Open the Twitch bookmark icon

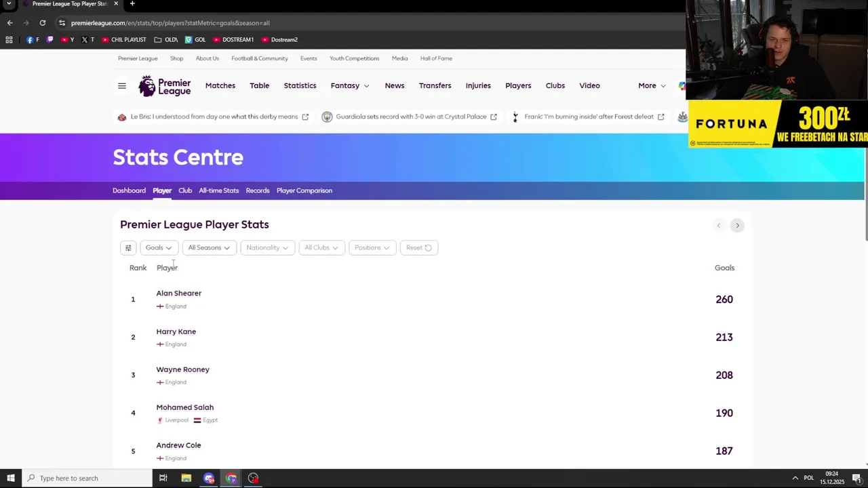pyautogui.click(x=50, y=40)
